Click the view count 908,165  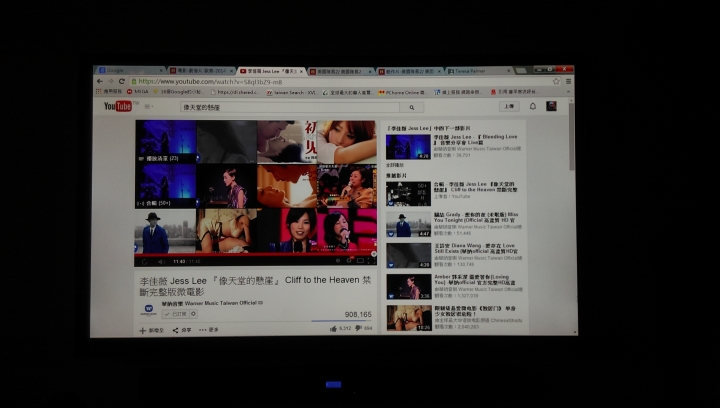[358, 314]
